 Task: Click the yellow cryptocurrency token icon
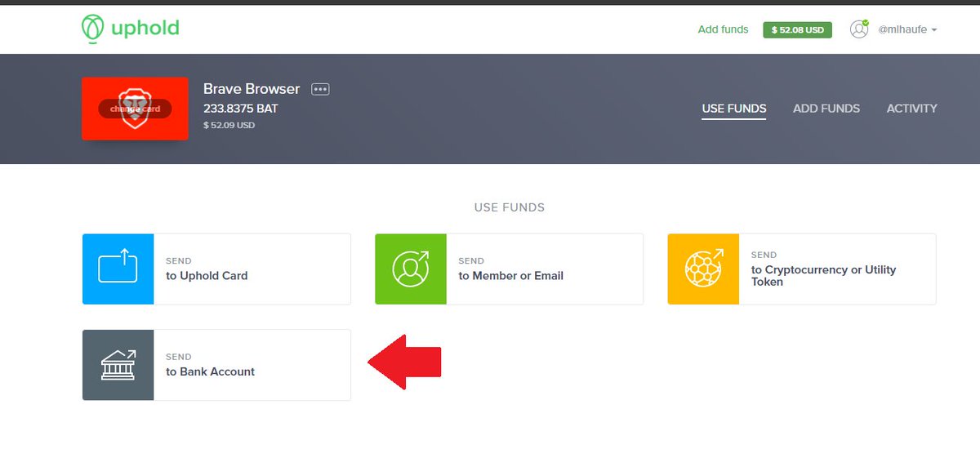[x=703, y=269]
